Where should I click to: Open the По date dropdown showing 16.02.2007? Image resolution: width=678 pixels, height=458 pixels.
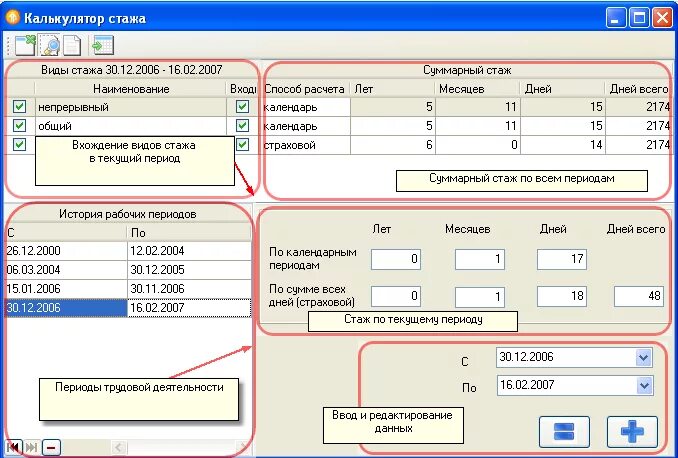(643, 385)
